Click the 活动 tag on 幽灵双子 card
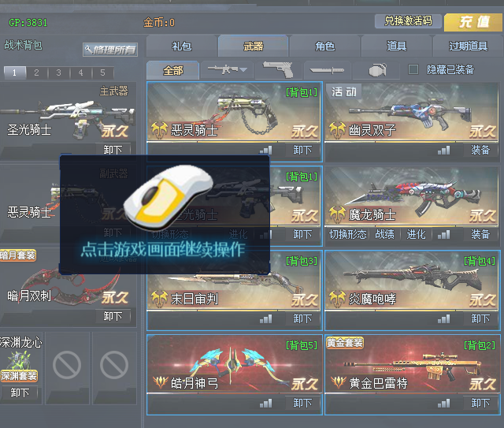This screenshot has height=428, width=504. pos(343,91)
